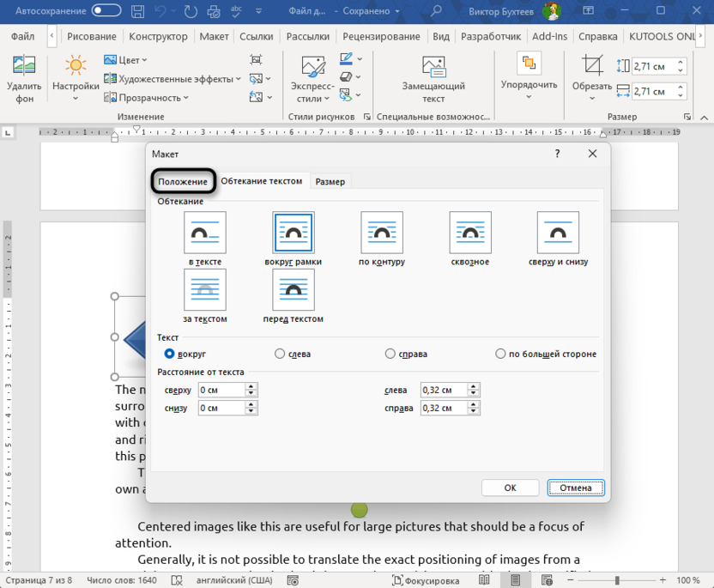Choose 'по контуру' wrapping style icon
This screenshot has width=714, height=588.
[x=382, y=233]
